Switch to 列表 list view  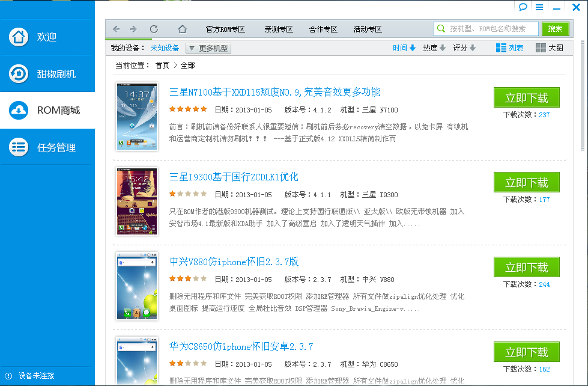coord(510,47)
